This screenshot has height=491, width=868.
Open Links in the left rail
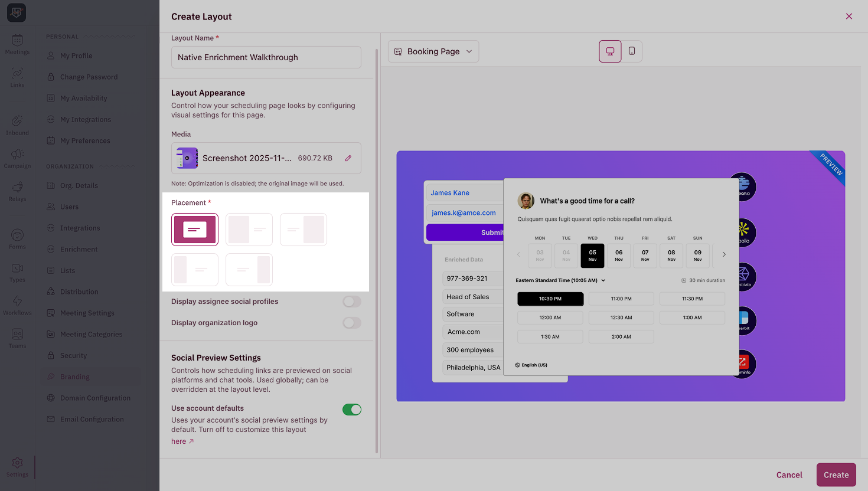(x=17, y=77)
